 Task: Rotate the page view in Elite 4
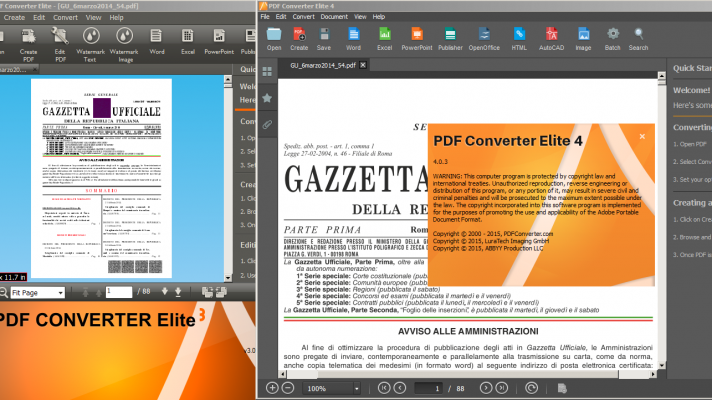click(x=531, y=388)
